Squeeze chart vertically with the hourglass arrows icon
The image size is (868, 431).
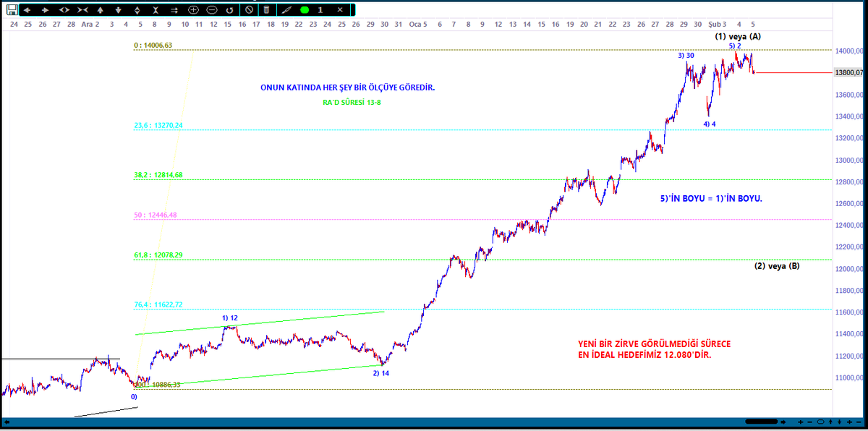click(x=156, y=10)
